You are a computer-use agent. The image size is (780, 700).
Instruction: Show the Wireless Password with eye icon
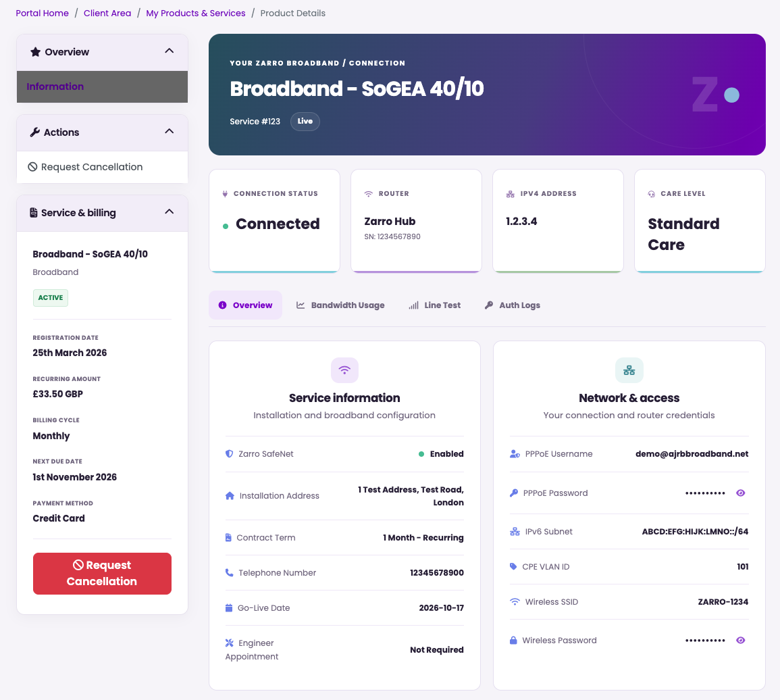pos(741,641)
